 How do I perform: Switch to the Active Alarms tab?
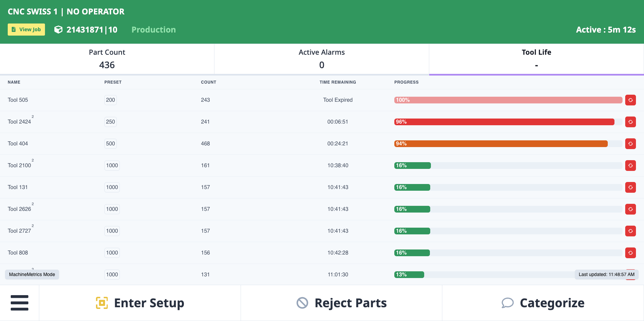point(322,59)
